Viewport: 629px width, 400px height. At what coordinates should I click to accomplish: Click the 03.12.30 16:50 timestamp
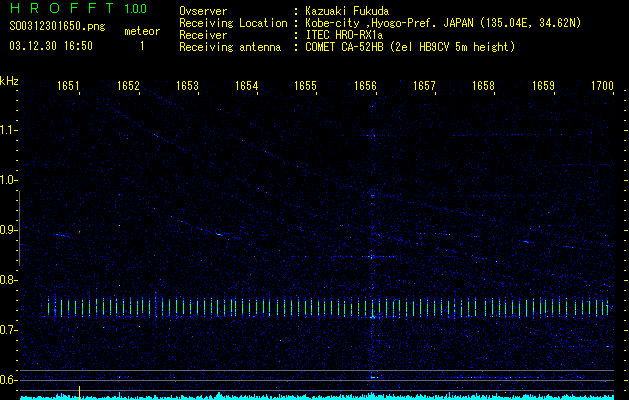(x=50, y=45)
